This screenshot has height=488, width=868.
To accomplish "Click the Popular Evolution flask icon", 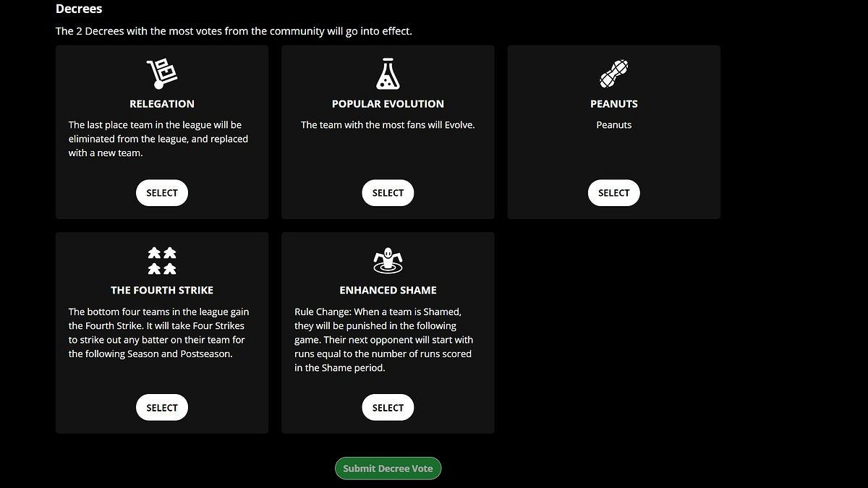I will (388, 74).
